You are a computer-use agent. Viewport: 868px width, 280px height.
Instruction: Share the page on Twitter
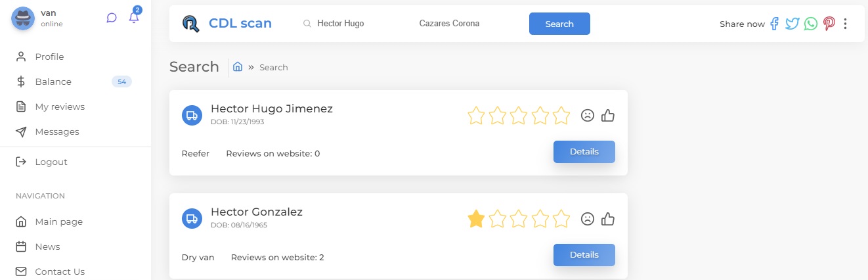coord(792,24)
